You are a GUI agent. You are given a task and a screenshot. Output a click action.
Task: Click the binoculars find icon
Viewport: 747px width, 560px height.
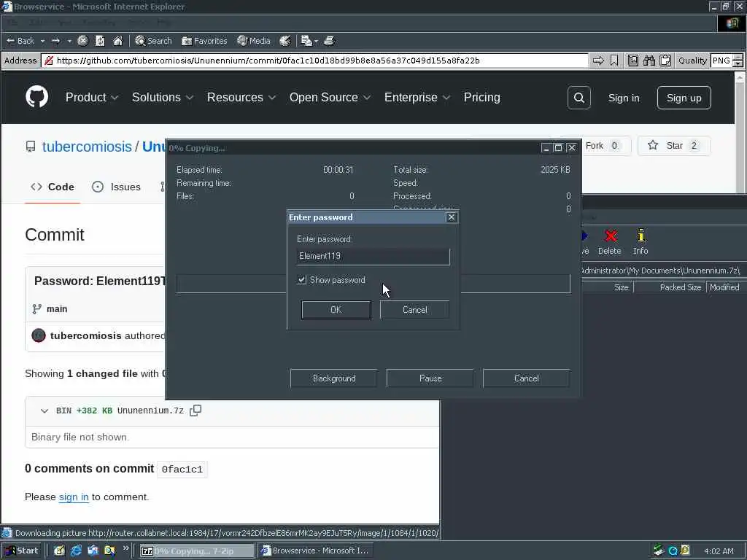click(x=649, y=61)
